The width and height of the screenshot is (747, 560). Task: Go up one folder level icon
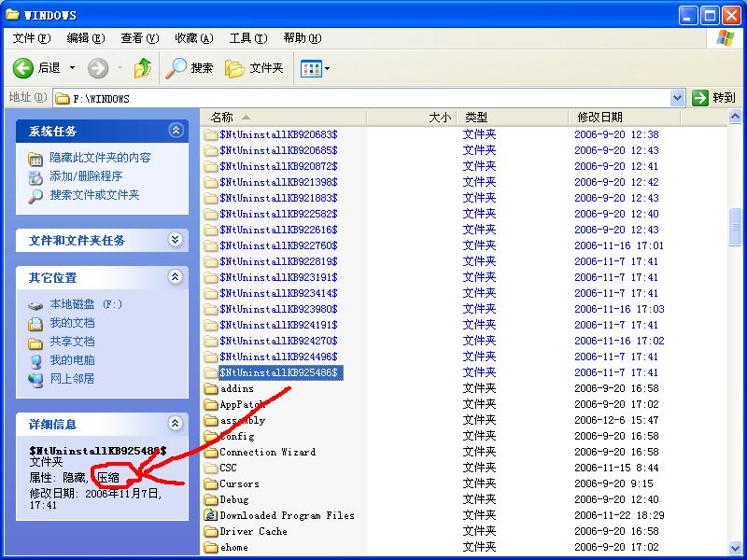coord(143,68)
